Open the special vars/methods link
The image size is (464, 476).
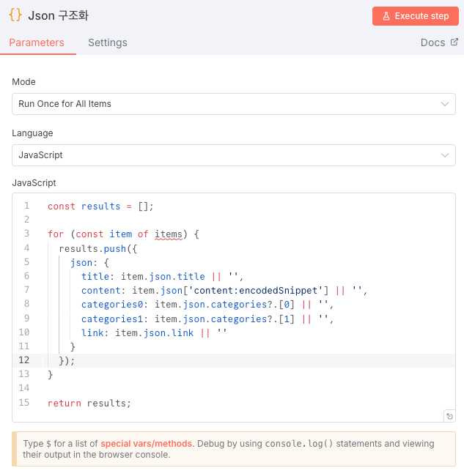146,444
